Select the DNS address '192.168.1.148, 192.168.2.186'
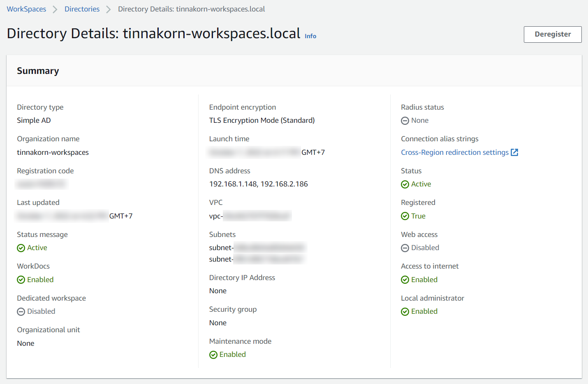The width and height of the screenshot is (588, 384). (259, 184)
